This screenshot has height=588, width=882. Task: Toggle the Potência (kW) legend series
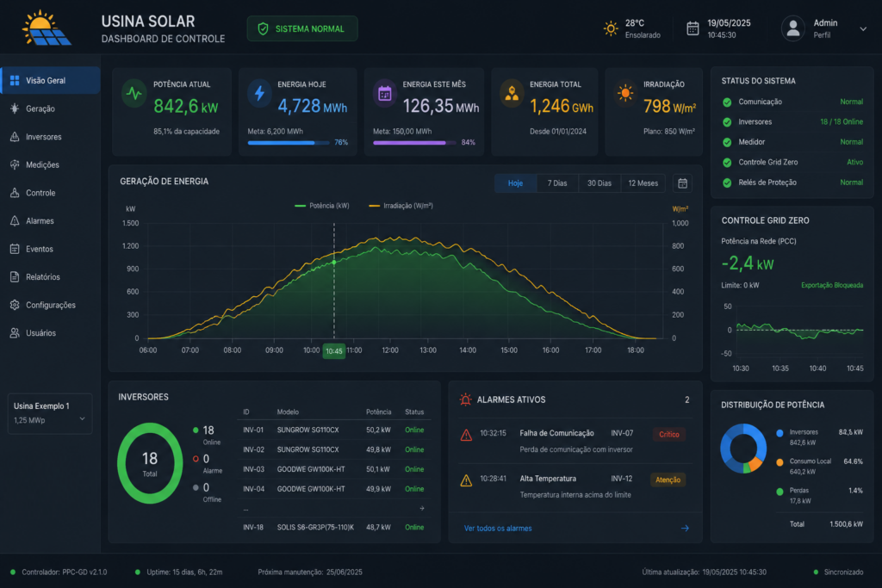(x=322, y=206)
